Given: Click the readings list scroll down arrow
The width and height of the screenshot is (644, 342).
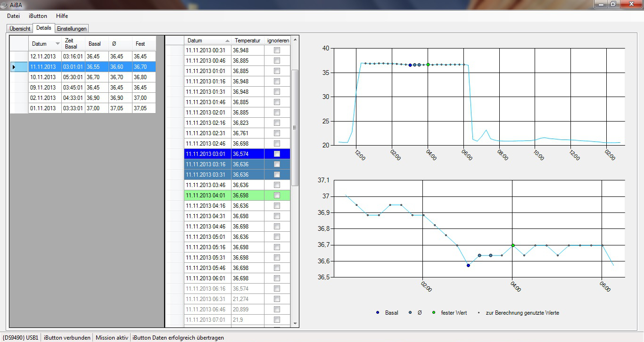Looking at the screenshot, I should pyautogui.click(x=295, y=324).
